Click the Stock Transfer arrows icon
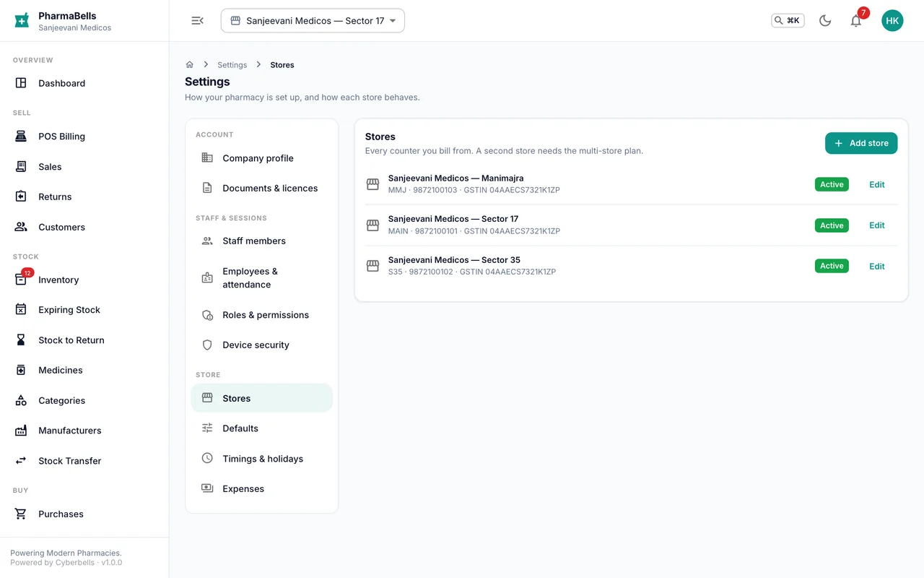Screen dimensions: 924x578 point(21,461)
